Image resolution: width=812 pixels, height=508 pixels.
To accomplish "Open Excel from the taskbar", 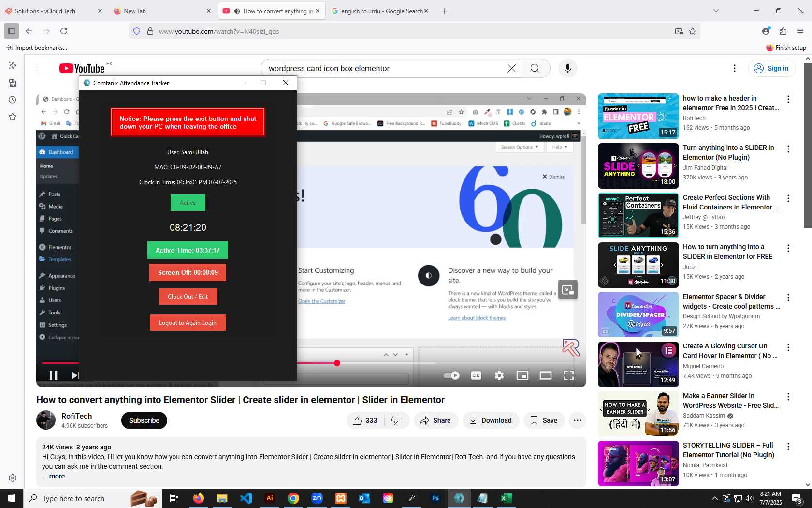I will point(506,498).
